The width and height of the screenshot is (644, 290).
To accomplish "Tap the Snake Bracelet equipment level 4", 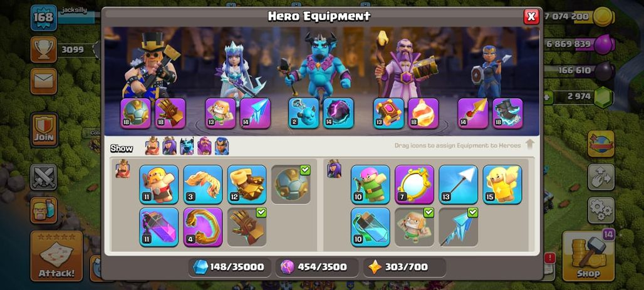I will coord(203,227).
